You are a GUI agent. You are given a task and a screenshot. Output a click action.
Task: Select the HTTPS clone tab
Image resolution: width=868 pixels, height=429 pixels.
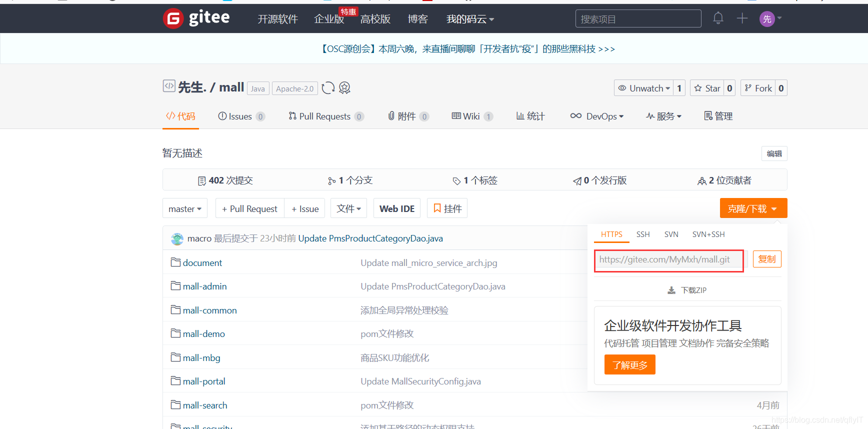pos(611,234)
